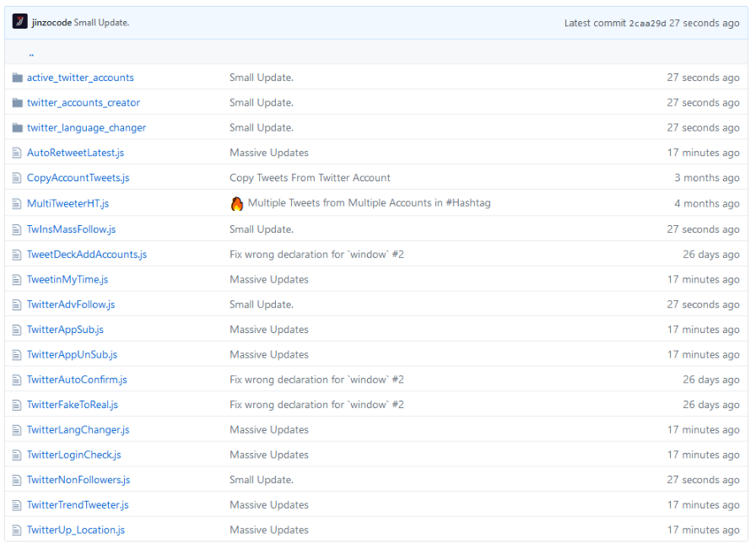
Task: Open TwitterAutoConfirm.js file
Action: 77,379
